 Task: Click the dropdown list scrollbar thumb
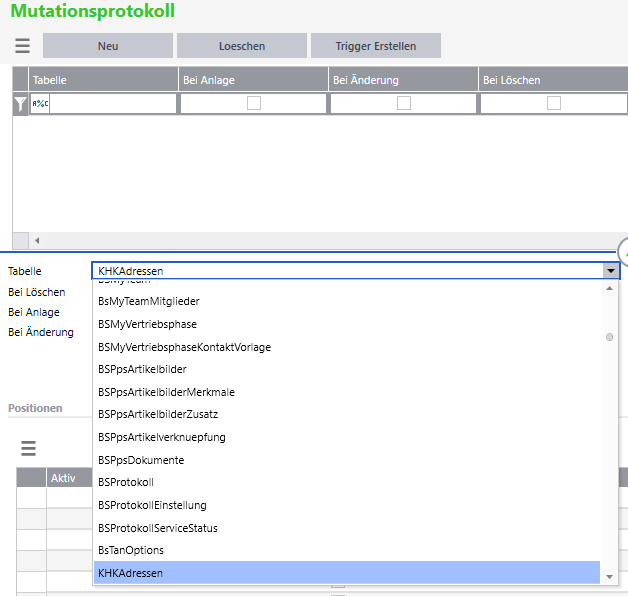tap(609, 337)
